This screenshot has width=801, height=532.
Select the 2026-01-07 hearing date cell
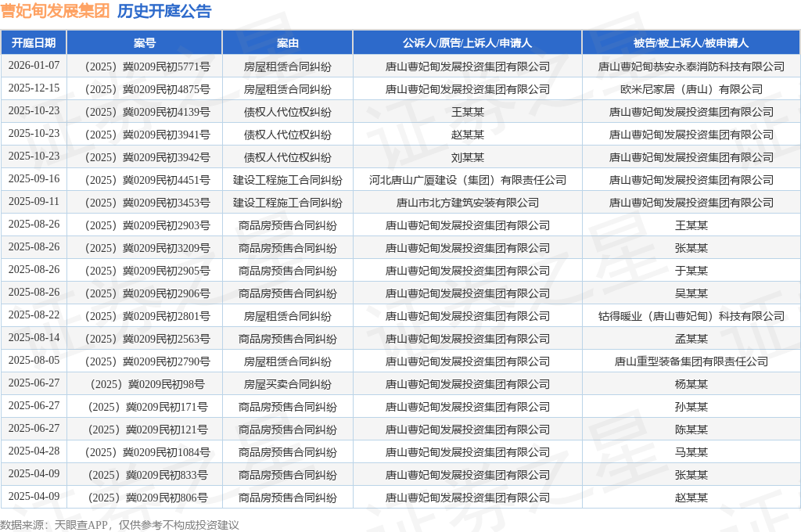tap(34, 66)
